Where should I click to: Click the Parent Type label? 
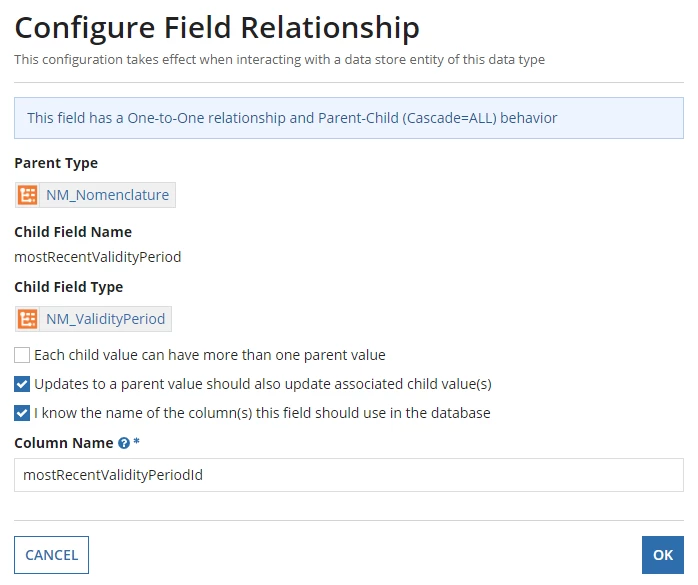click(56, 163)
